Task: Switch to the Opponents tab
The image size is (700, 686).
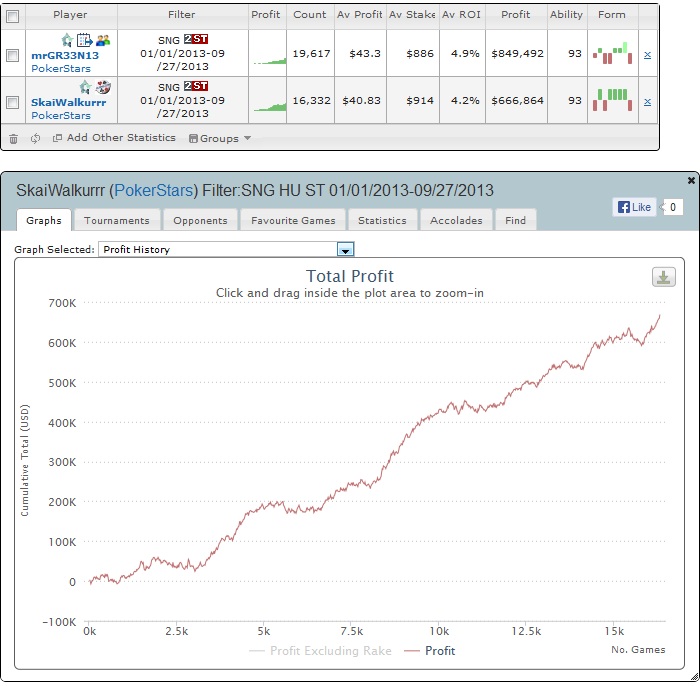Action: [x=200, y=220]
